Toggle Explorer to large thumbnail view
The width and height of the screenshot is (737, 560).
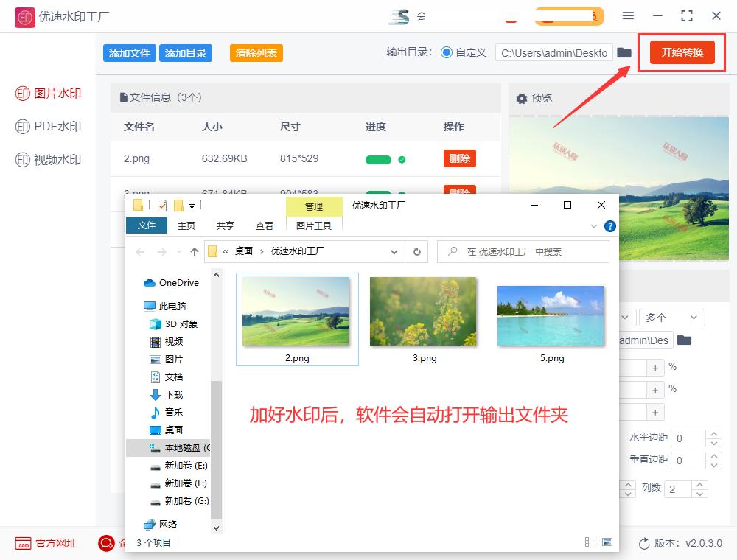point(606,542)
